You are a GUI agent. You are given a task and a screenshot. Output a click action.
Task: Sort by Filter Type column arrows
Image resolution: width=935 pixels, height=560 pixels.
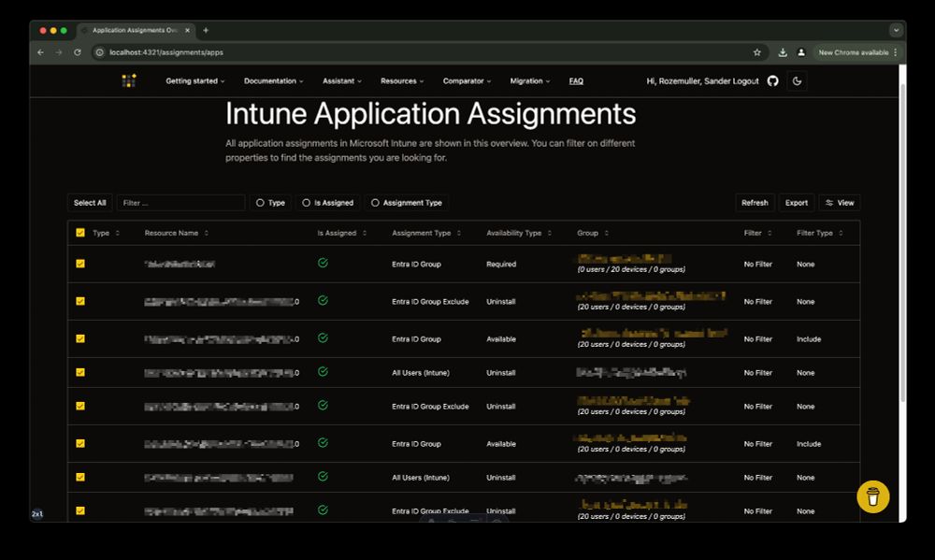pyautogui.click(x=841, y=233)
